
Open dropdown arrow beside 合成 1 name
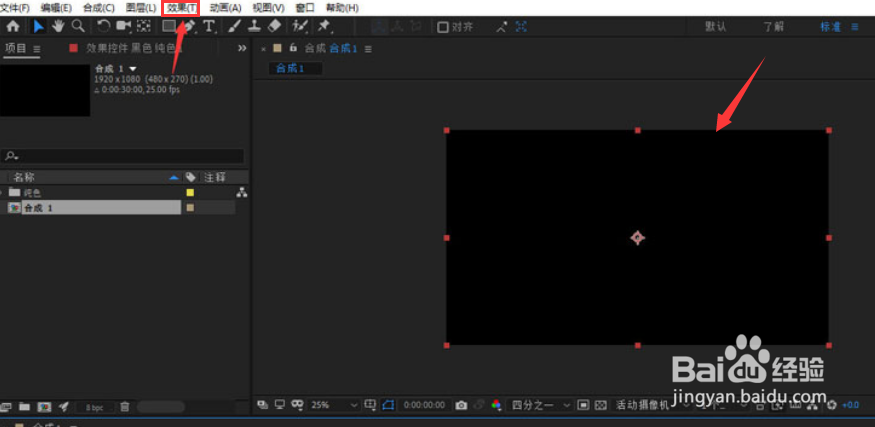133,69
